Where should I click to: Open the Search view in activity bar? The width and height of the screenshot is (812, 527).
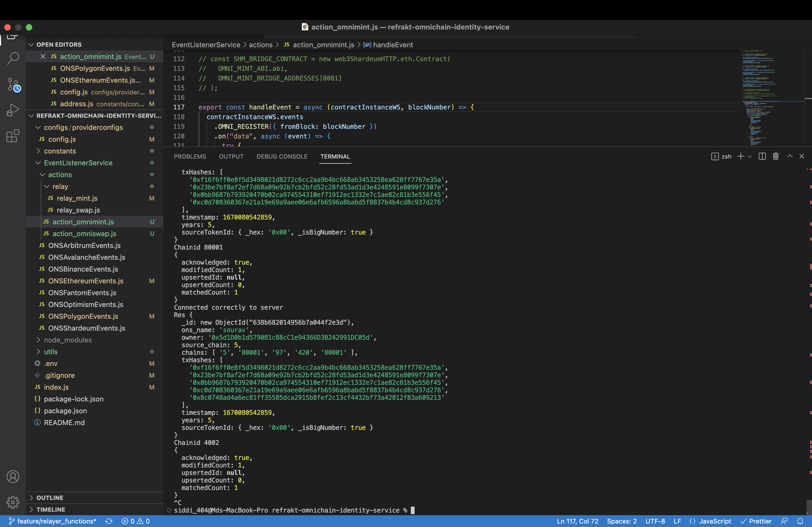(x=13, y=58)
